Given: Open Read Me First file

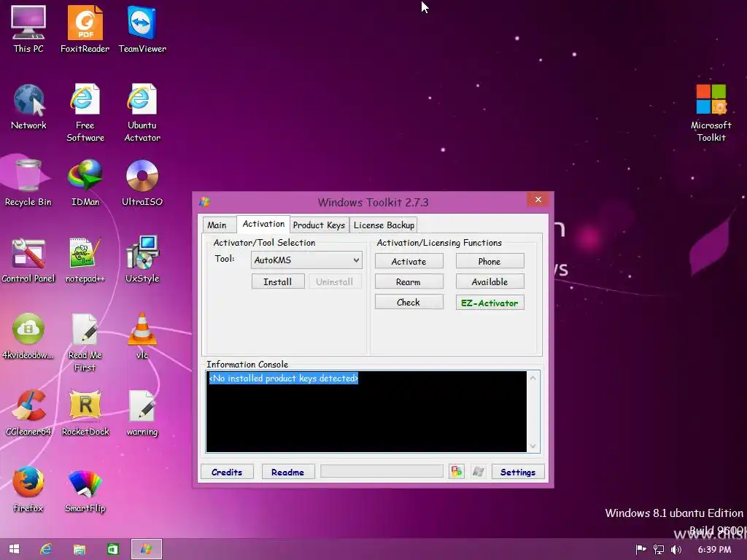Looking at the screenshot, I should coord(85,342).
